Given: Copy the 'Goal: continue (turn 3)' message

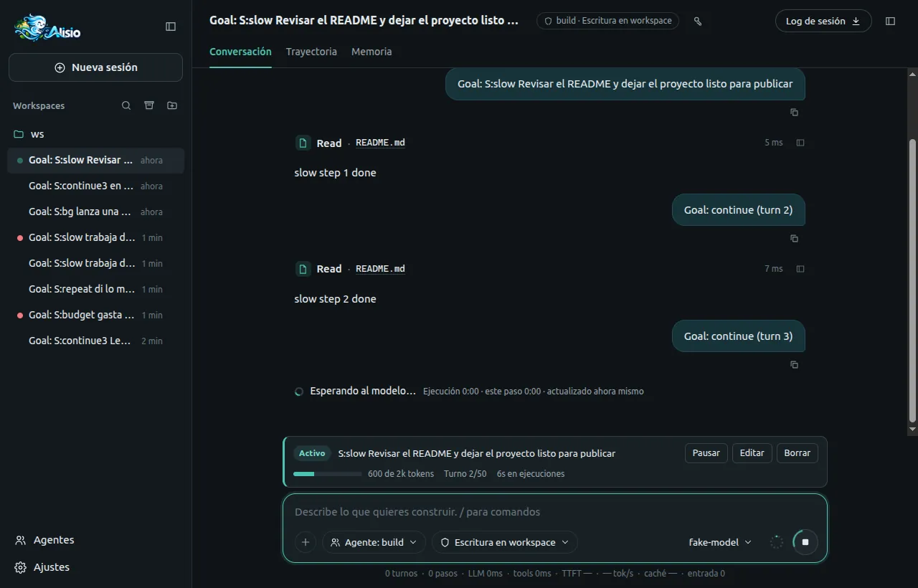Looking at the screenshot, I should tap(794, 365).
